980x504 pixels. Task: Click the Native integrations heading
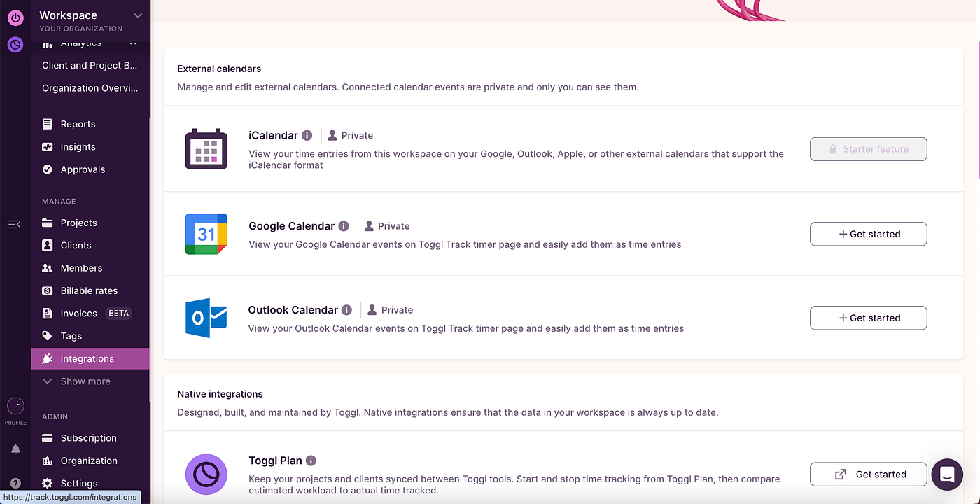pos(220,394)
